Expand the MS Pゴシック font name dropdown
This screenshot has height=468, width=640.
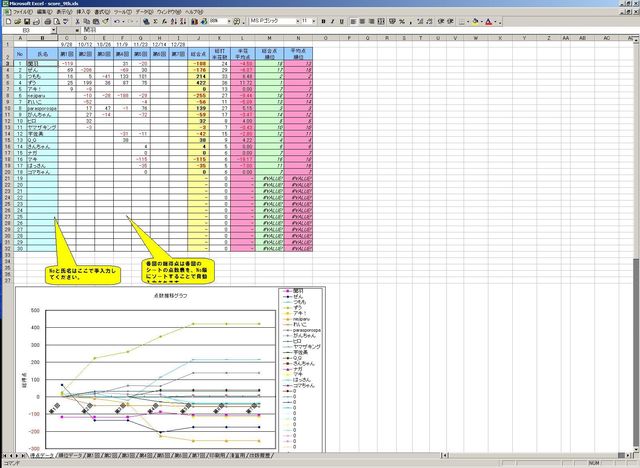pyautogui.click(x=298, y=21)
